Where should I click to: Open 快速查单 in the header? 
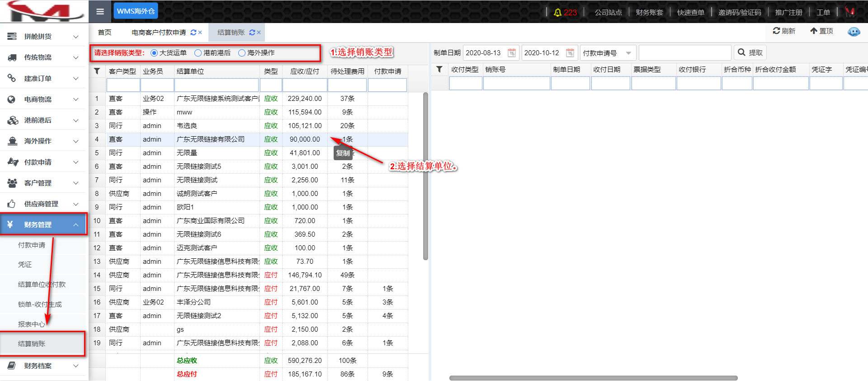coord(690,12)
